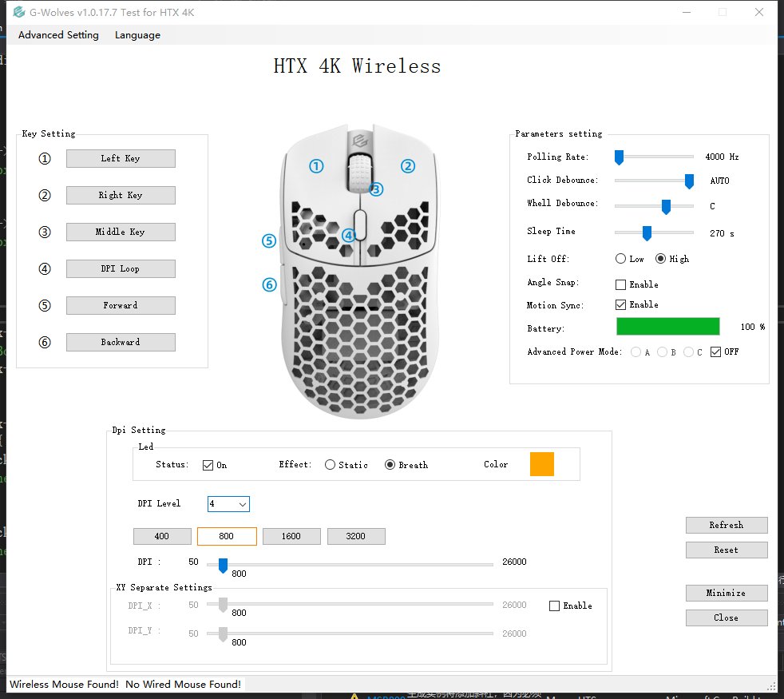This screenshot has height=699, width=784.
Task: Open the orange LED color swatch
Action: coord(542,464)
